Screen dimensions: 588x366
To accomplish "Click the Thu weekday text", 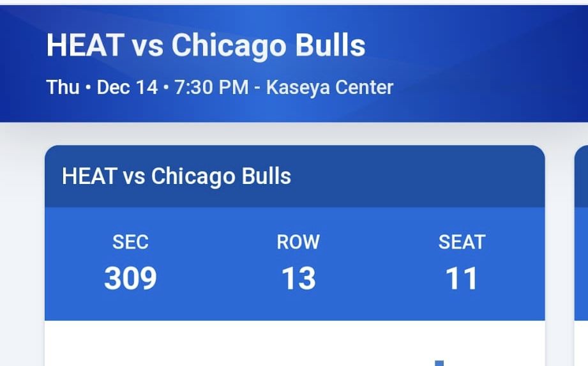I will (63, 87).
